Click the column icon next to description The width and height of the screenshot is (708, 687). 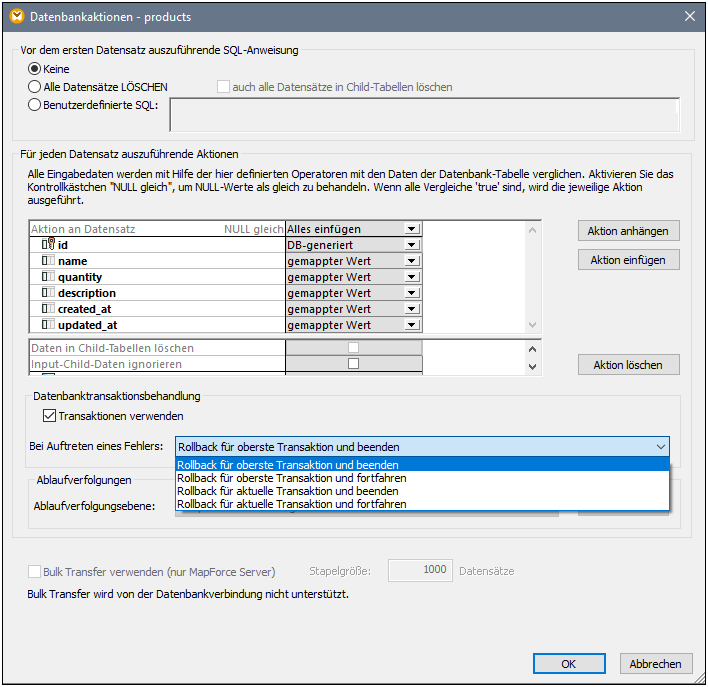coord(48,293)
